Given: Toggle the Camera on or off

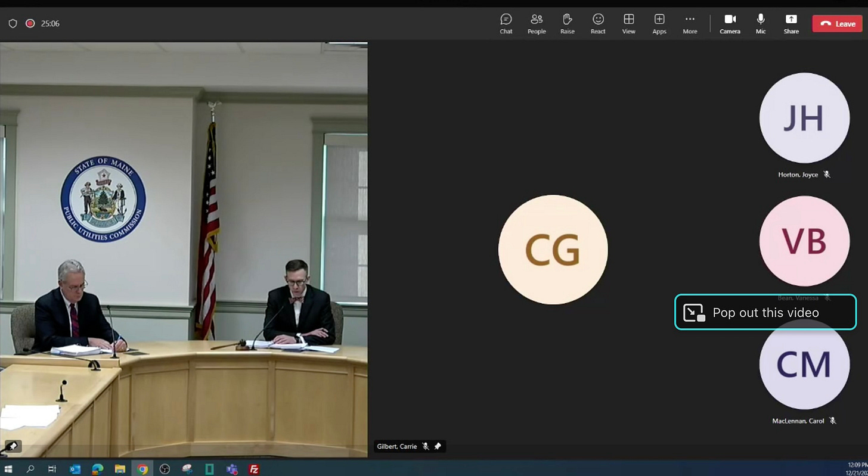Looking at the screenshot, I should click(730, 24).
